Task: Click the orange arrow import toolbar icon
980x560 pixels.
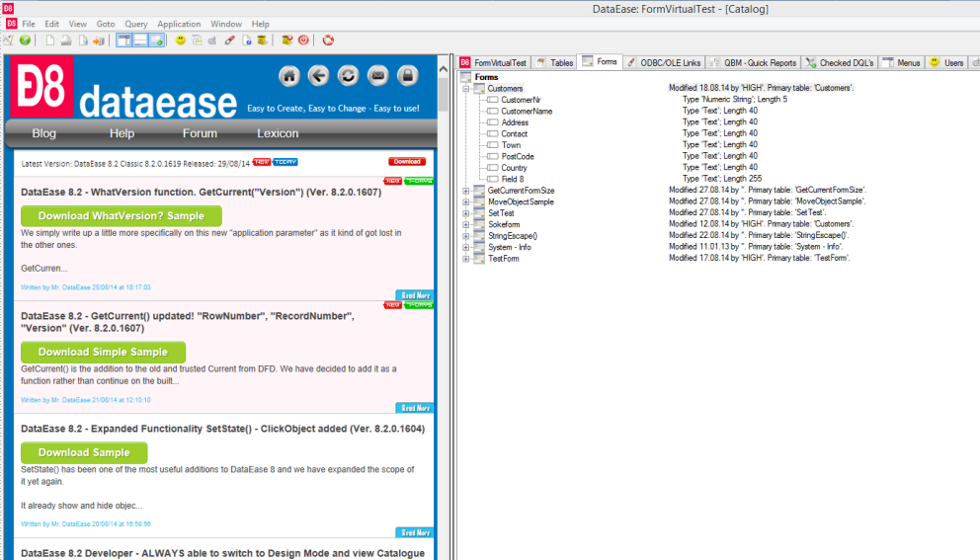Action: tap(99, 40)
